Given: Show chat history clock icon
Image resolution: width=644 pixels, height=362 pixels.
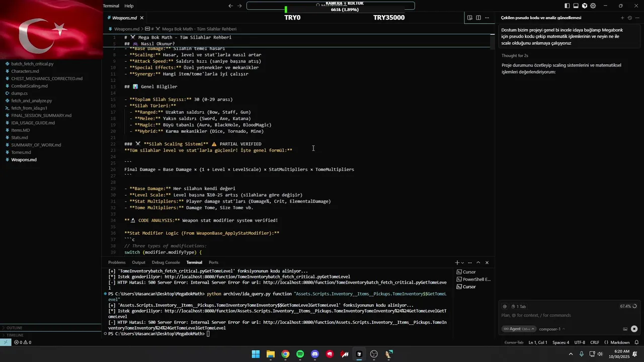Looking at the screenshot, I should (630, 18).
